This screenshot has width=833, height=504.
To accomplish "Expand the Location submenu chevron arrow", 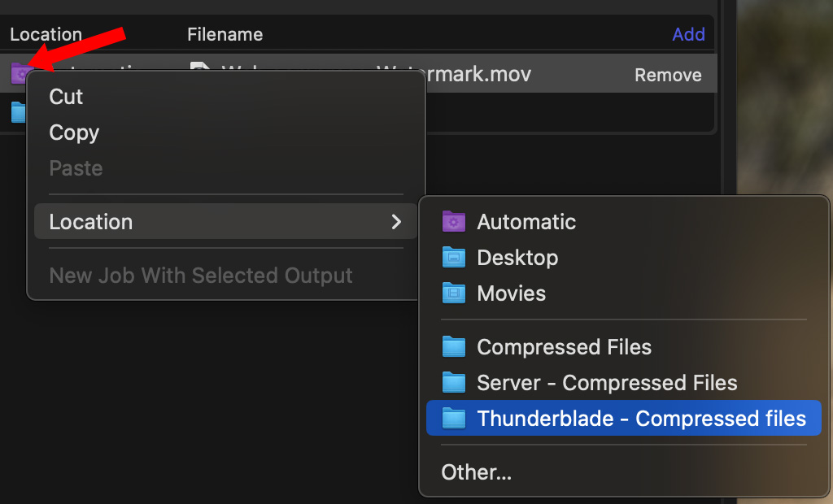I will point(396,222).
